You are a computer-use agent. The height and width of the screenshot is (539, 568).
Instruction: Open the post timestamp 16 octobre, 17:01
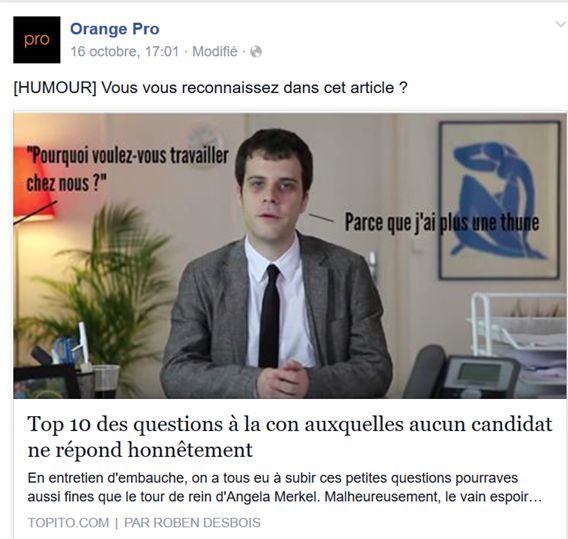(x=125, y=52)
